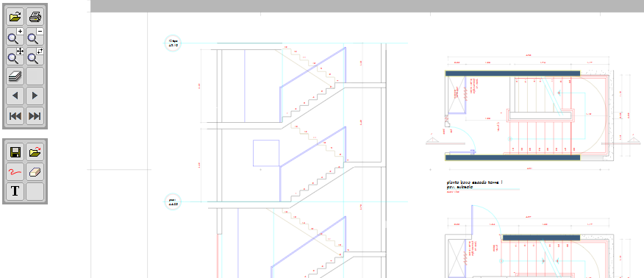The image size is (644, 278).
Task: Open a drawing file with the folder icon
Action: pyautogui.click(x=15, y=17)
